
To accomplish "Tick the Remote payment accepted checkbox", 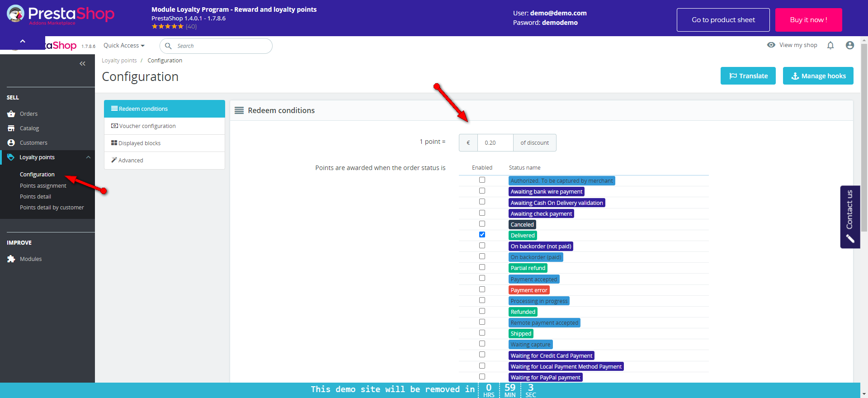I will pyautogui.click(x=482, y=322).
